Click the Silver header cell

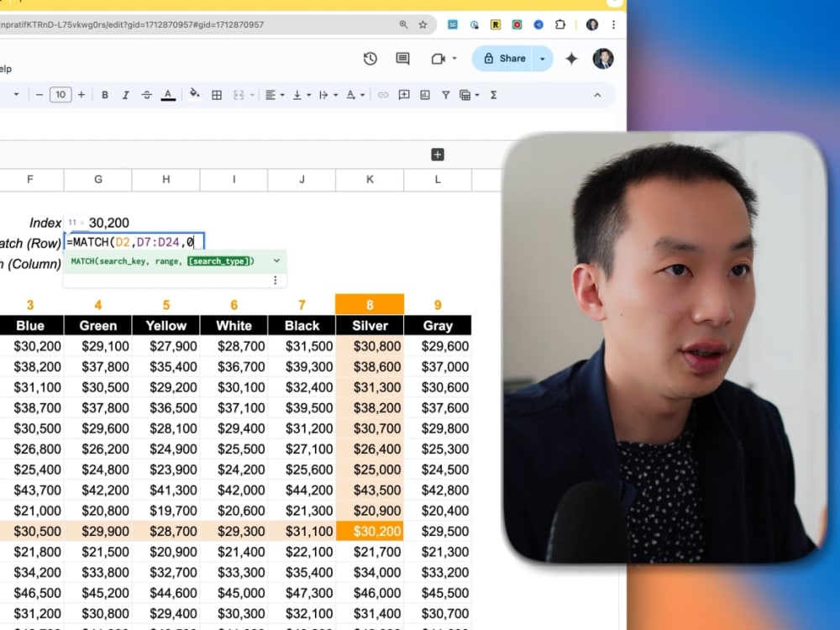(x=370, y=325)
